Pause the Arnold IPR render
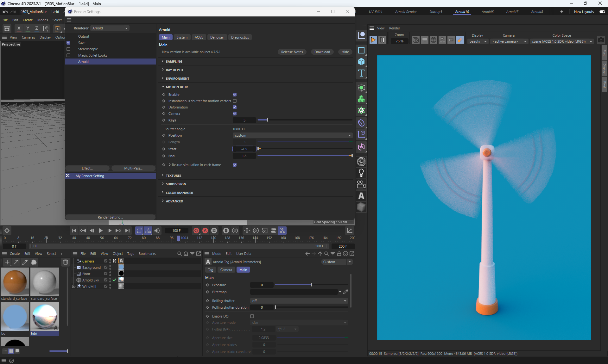608x364 pixels. (382, 40)
